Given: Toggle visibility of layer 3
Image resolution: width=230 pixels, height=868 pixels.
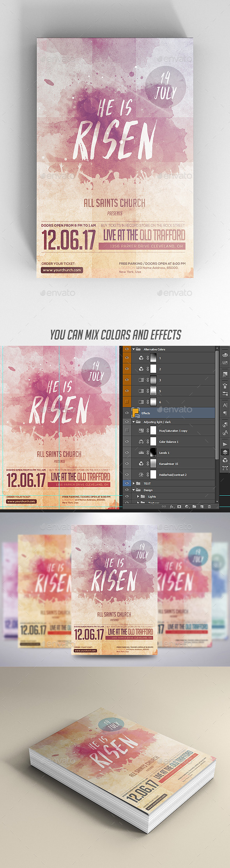Looking at the screenshot, I should (127, 380).
